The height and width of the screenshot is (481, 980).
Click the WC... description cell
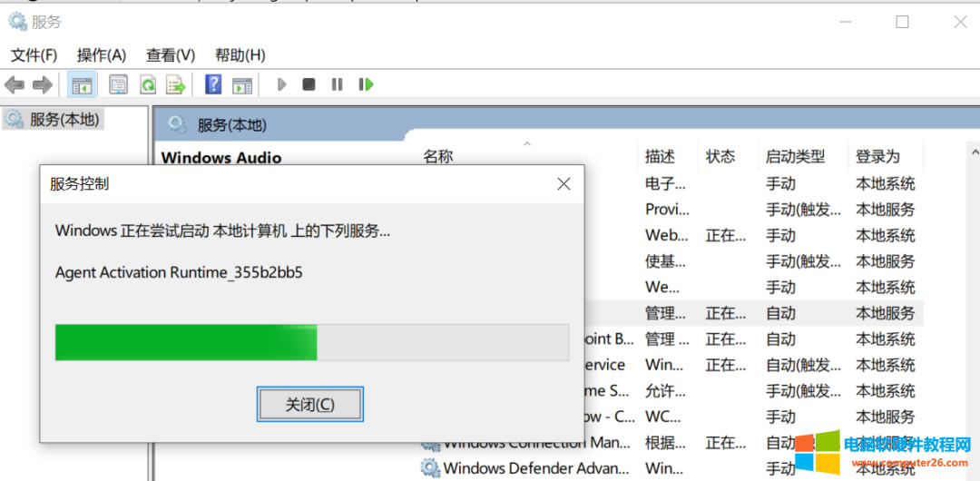pos(664,417)
